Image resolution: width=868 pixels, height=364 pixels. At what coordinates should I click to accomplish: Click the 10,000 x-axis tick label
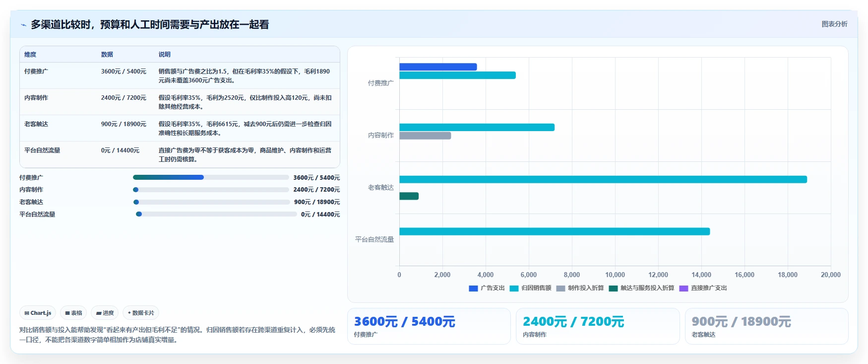tap(615, 275)
